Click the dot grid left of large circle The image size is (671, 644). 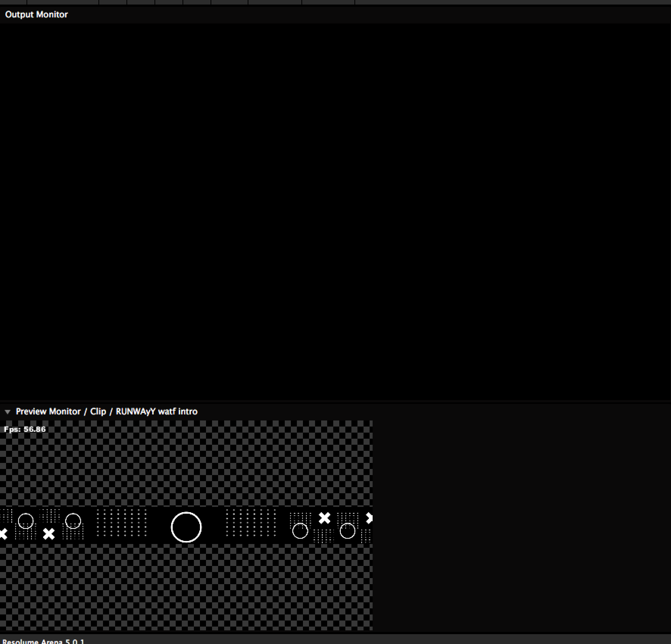(x=122, y=523)
